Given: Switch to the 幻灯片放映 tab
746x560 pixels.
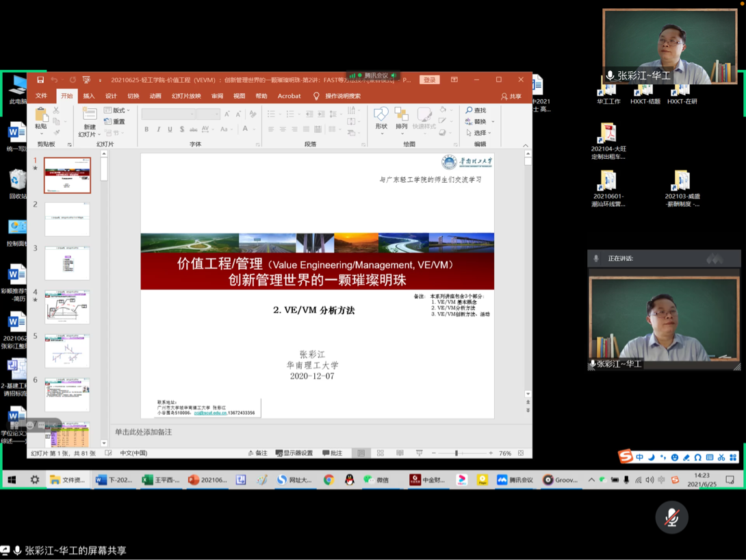Looking at the screenshot, I should (186, 97).
